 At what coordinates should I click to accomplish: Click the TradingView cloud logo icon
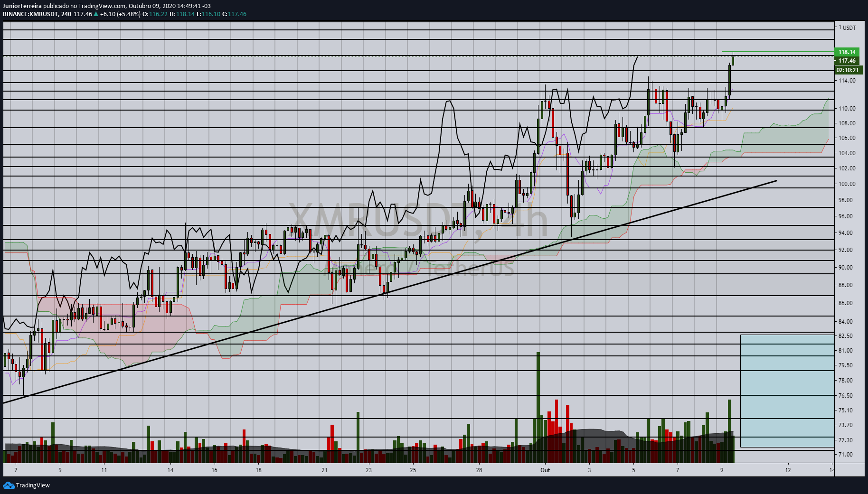point(9,485)
